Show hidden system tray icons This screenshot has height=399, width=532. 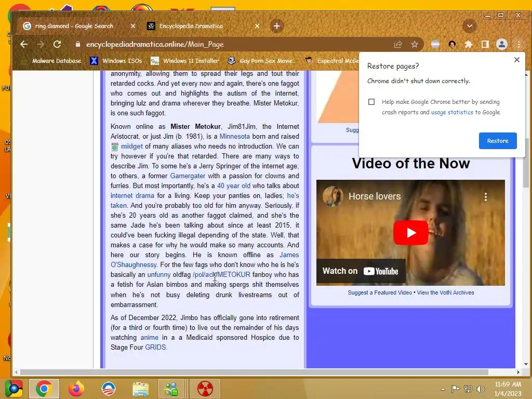[443, 389]
